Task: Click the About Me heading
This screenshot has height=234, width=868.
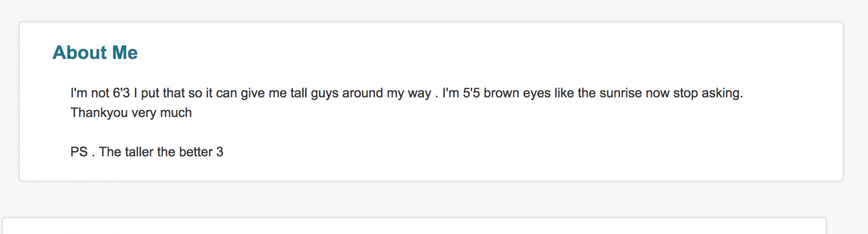Action: coord(95,53)
